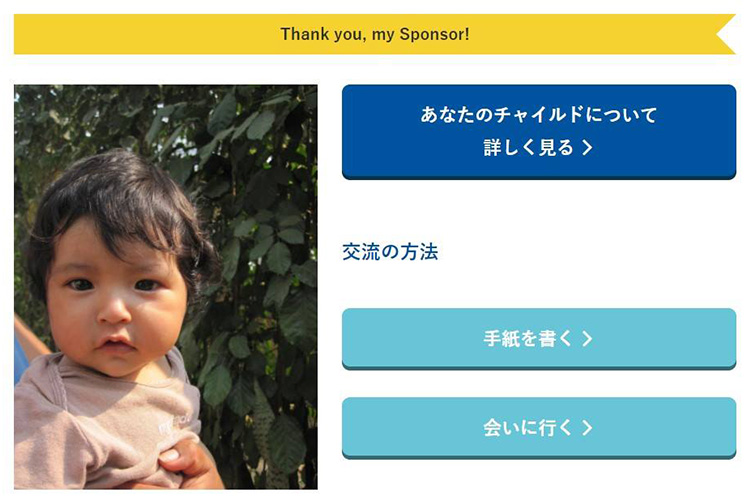Click the arrow icon after 手紙を書く
750x500 pixels.
coord(587,339)
